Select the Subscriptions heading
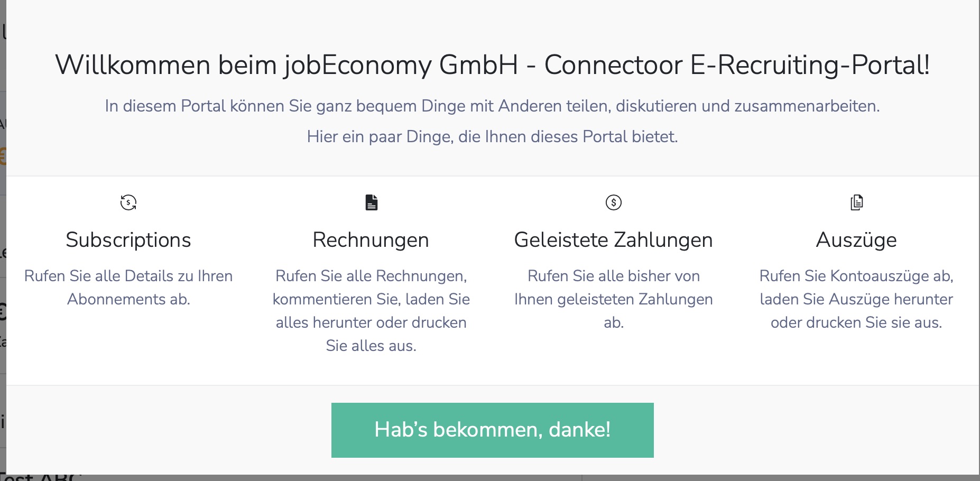The height and width of the screenshot is (481, 980). coord(128,240)
